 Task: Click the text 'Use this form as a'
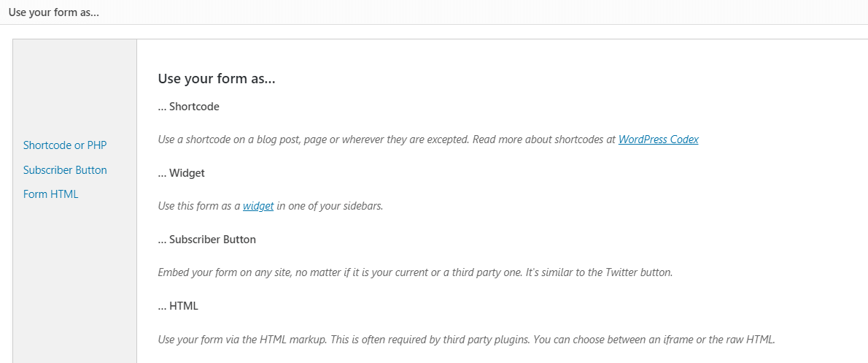[x=198, y=206]
